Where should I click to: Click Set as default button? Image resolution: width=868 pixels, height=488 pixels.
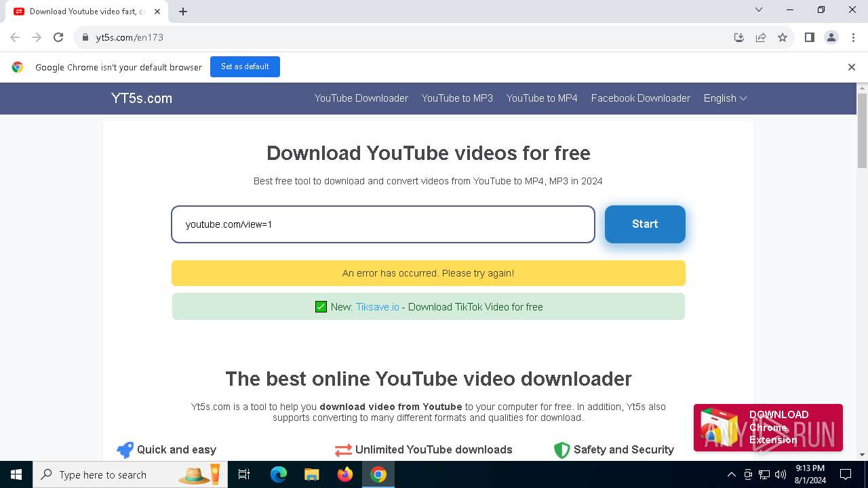pyautogui.click(x=245, y=66)
